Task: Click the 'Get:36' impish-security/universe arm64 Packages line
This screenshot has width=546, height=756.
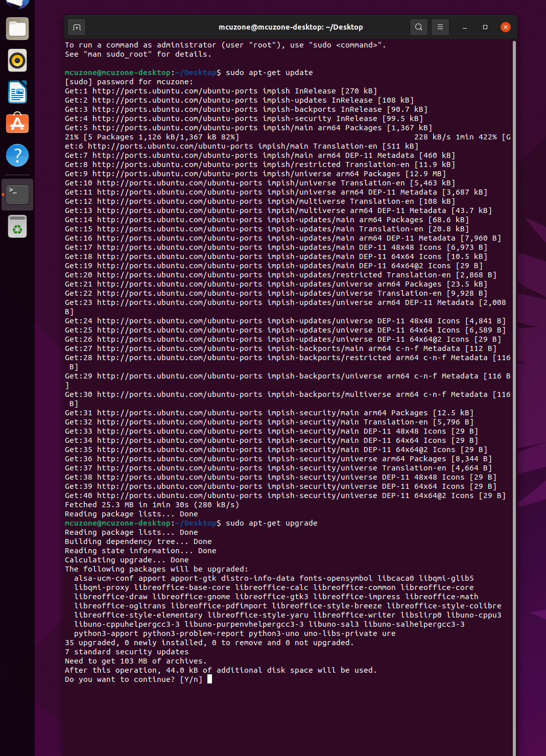Action: pos(278,459)
